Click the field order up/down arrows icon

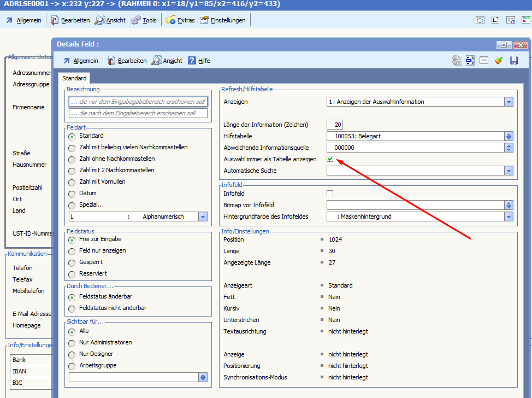tap(470, 61)
